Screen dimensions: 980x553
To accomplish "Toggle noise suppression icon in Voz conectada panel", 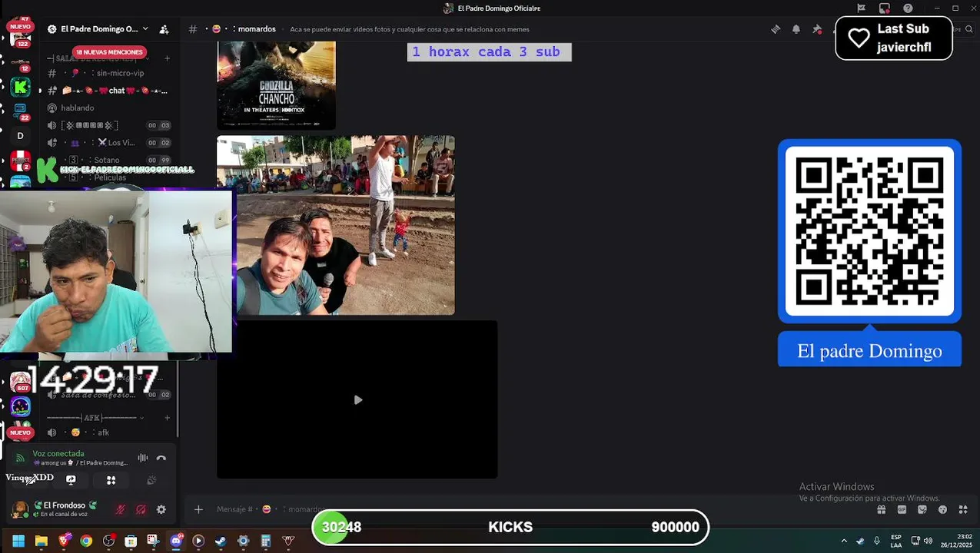I will [x=142, y=459].
